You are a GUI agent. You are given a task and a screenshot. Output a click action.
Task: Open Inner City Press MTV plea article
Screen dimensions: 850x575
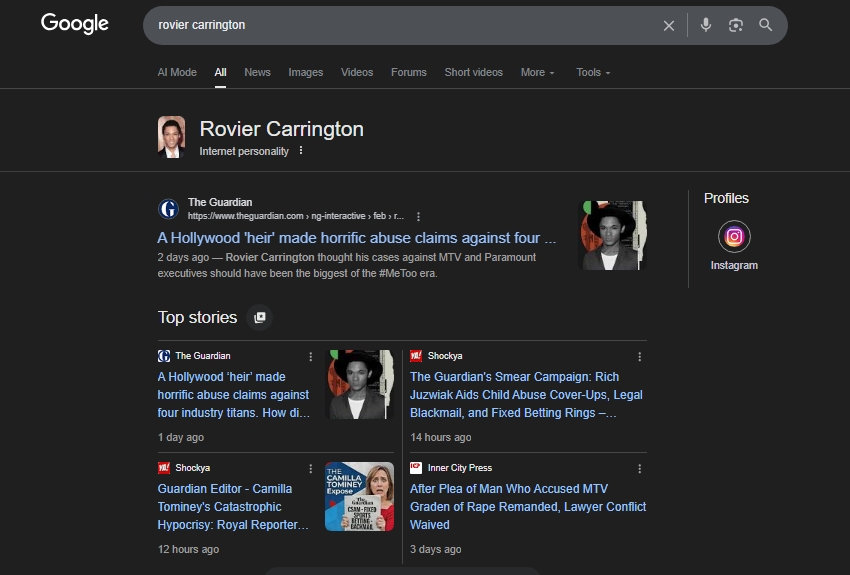coord(527,506)
